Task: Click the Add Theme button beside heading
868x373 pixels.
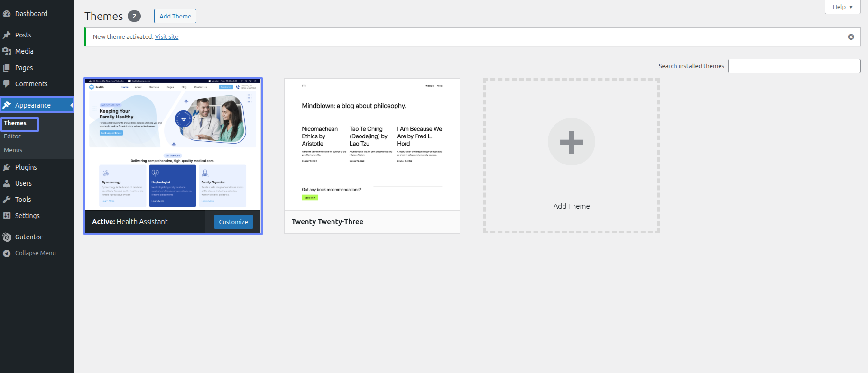Action: 175,16
